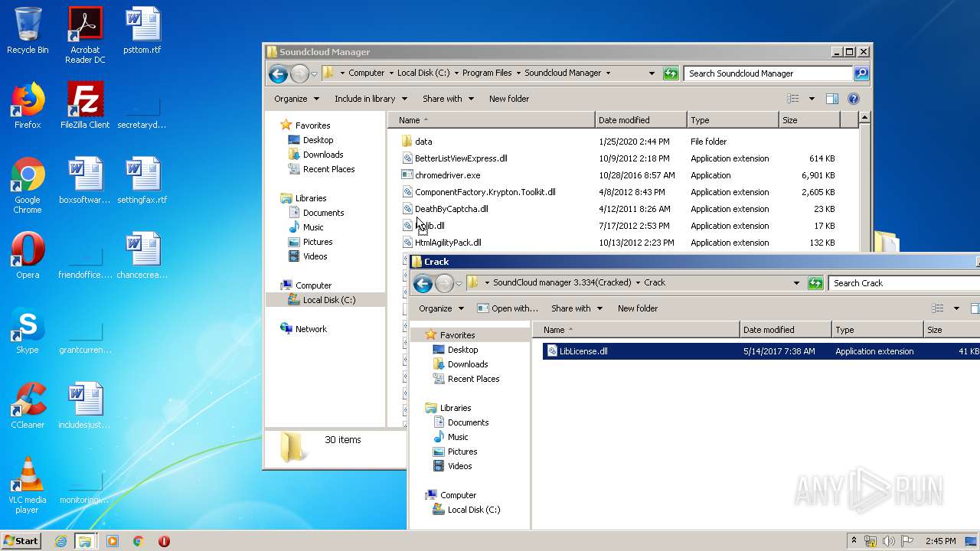Screen dimensions: 980x551
Task: Click Chrome icon in taskbar
Action: tap(139, 541)
